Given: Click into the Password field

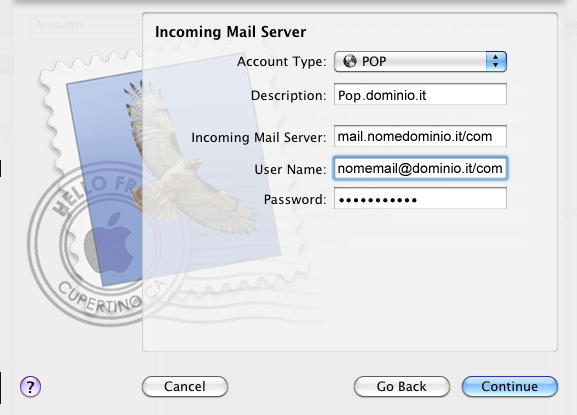Looking at the screenshot, I should tap(420, 199).
